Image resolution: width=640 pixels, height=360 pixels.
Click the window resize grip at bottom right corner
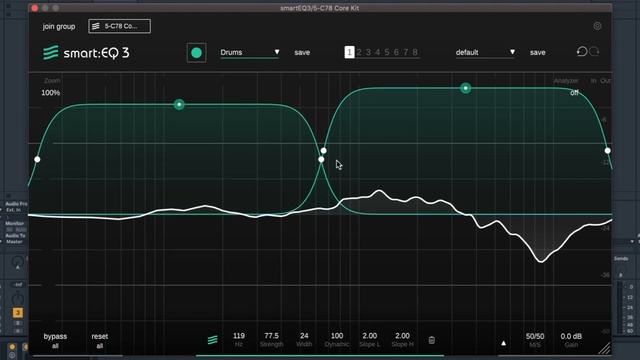[604, 348]
